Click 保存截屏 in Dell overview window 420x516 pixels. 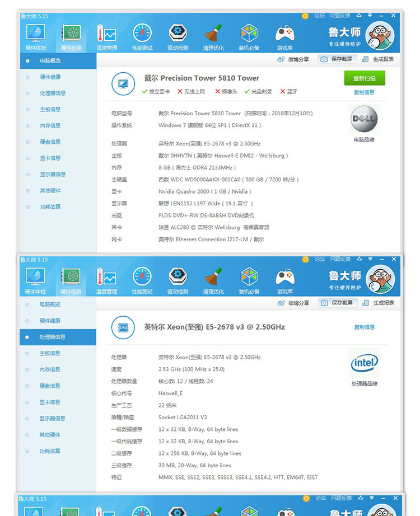[x=337, y=59]
